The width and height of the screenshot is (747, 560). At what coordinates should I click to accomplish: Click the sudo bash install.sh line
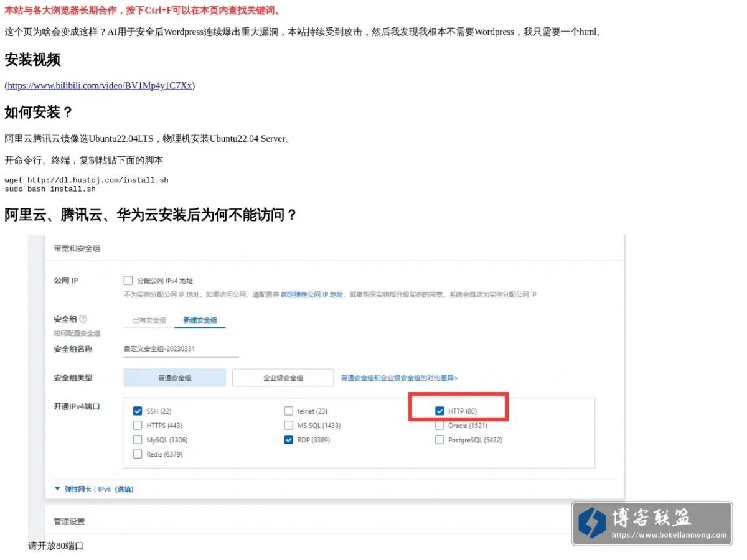point(50,189)
